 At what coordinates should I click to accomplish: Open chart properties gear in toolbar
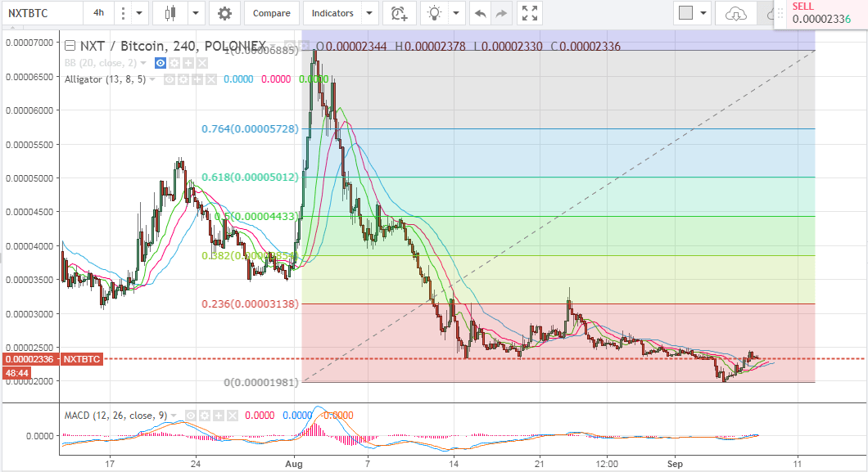[x=224, y=13]
